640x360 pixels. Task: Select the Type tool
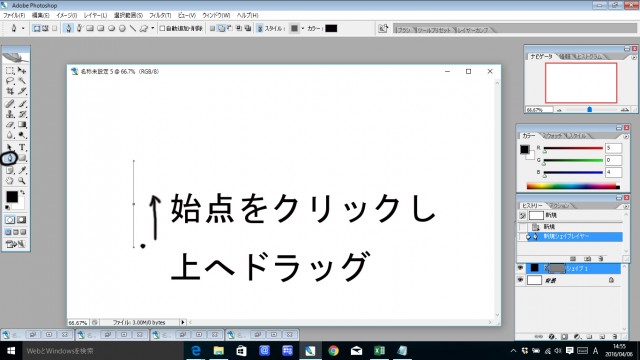click(x=22, y=147)
